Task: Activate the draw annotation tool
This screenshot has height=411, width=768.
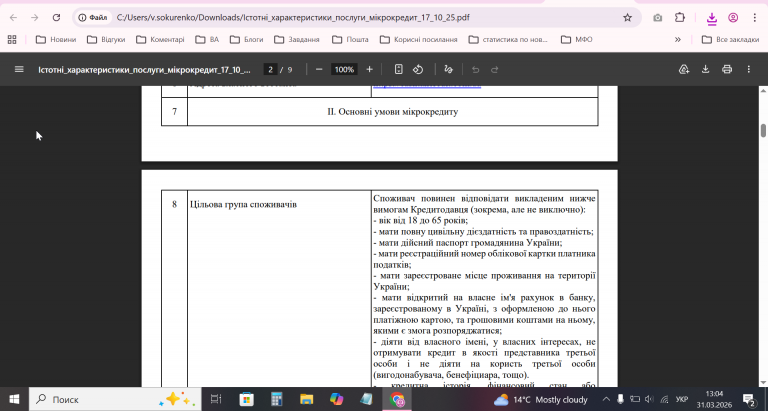Action: [x=448, y=70]
